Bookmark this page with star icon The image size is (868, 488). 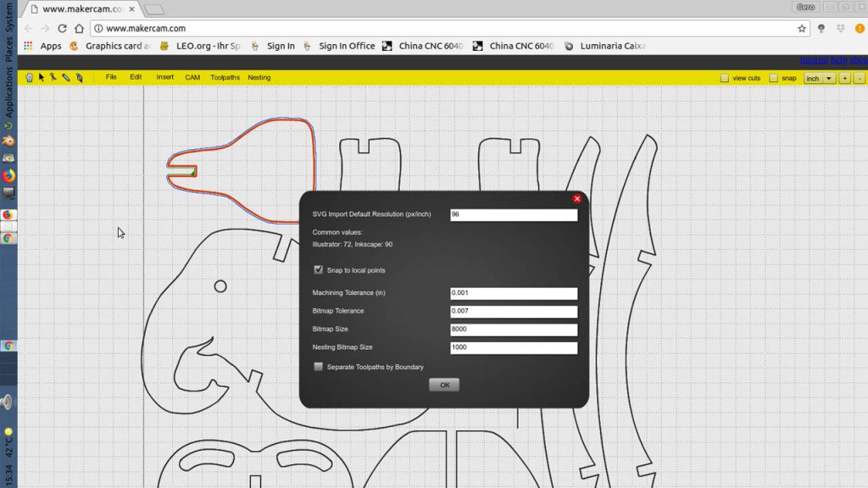tap(802, 28)
